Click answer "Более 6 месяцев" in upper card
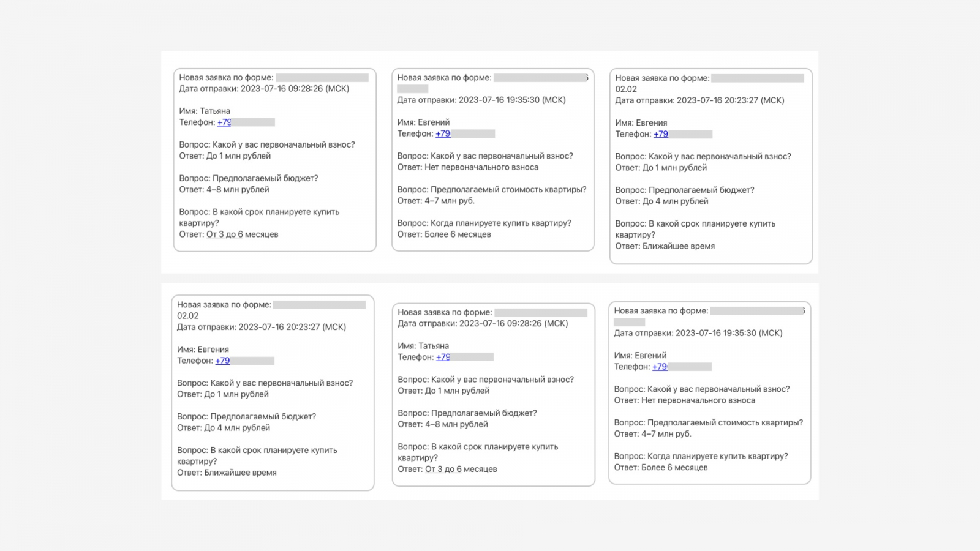The height and width of the screenshot is (551, 980). click(458, 234)
